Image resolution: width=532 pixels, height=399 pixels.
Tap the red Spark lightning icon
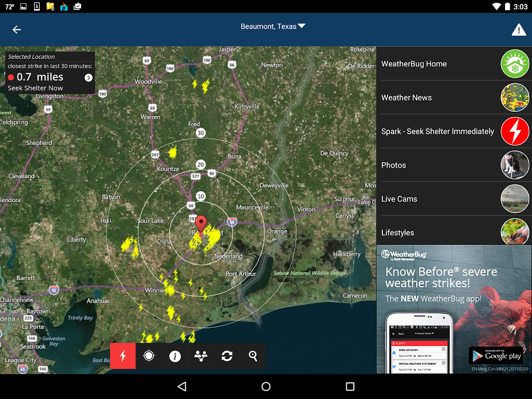515,131
